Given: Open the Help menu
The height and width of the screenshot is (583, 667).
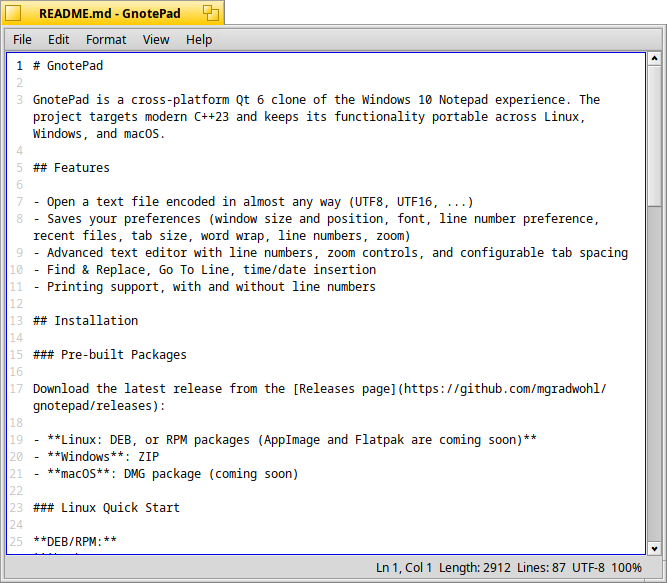Looking at the screenshot, I should pyautogui.click(x=199, y=40).
